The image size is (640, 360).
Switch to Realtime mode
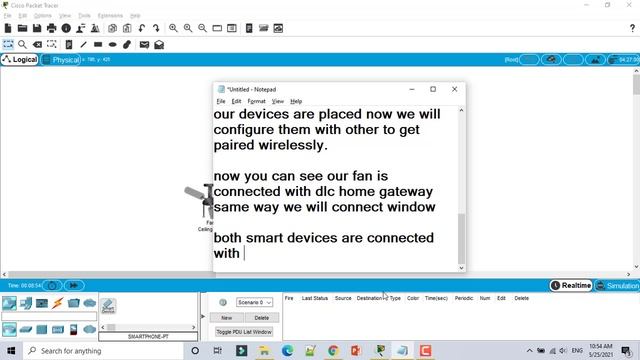click(x=571, y=285)
